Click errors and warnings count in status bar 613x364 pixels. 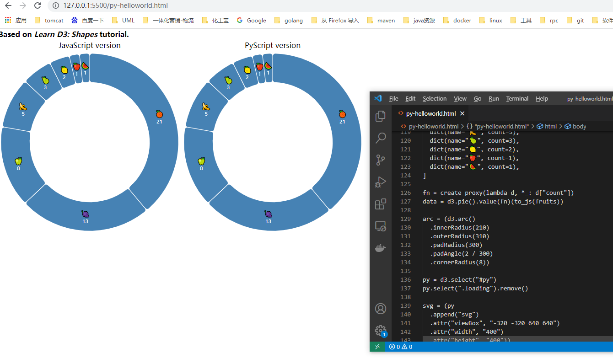click(401, 347)
